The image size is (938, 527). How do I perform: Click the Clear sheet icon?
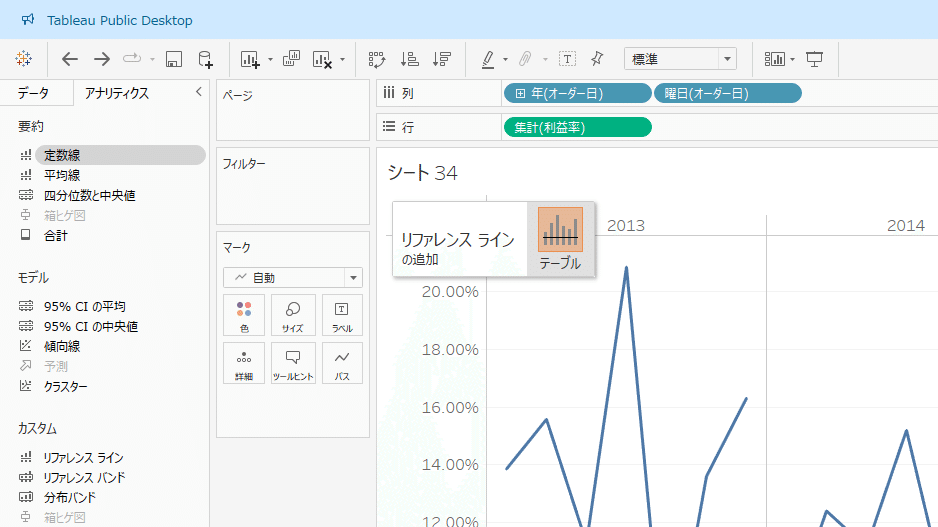(x=322, y=59)
